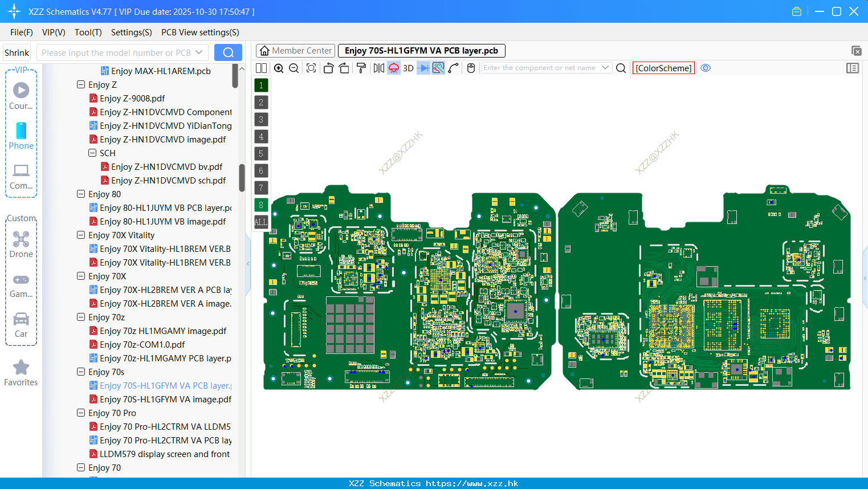This screenshot has width=868, height=489.
Task: Collapse the Enjoy Z folder
Action: tap(81, 84)
